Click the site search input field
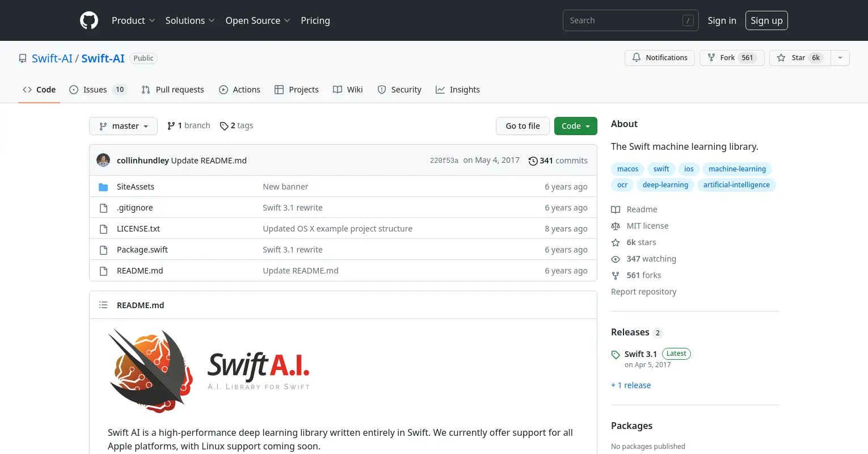 pos(630,20)
